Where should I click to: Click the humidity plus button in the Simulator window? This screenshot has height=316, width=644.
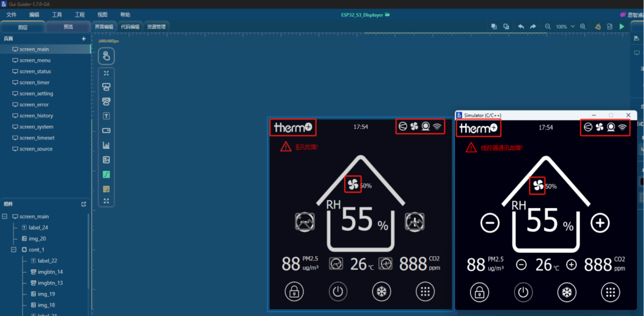tap(600, 223)
